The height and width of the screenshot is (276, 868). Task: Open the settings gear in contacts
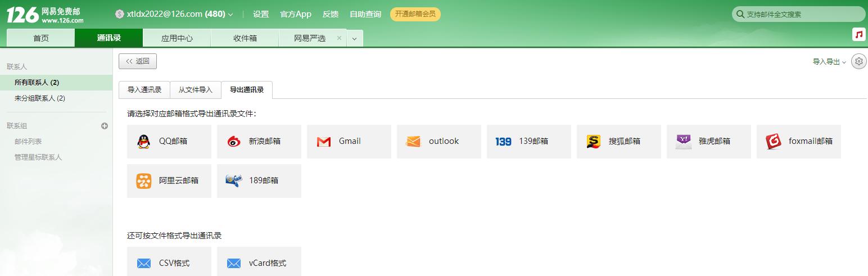[858, 62]
